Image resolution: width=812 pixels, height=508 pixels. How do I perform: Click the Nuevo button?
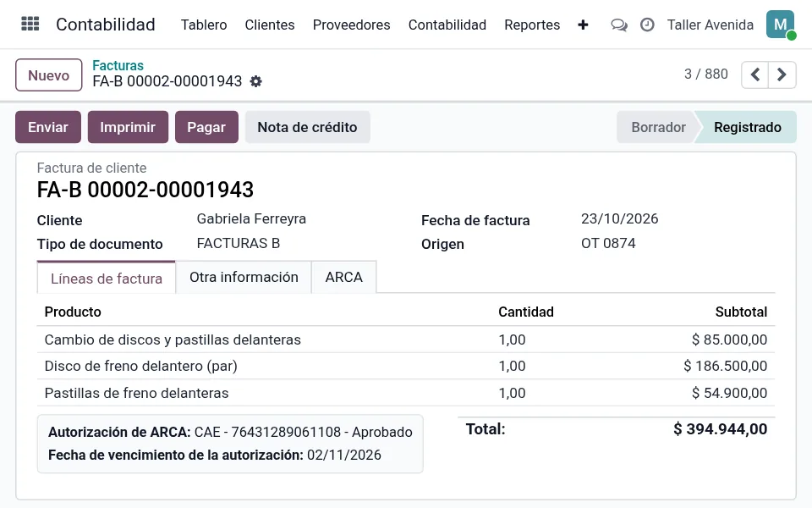coord(49,75)
